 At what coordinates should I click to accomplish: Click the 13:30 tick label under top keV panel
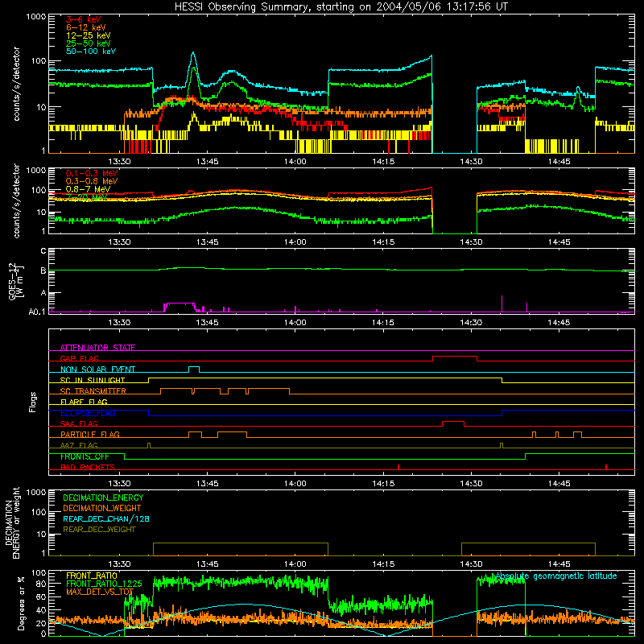(x=119, y=162)
